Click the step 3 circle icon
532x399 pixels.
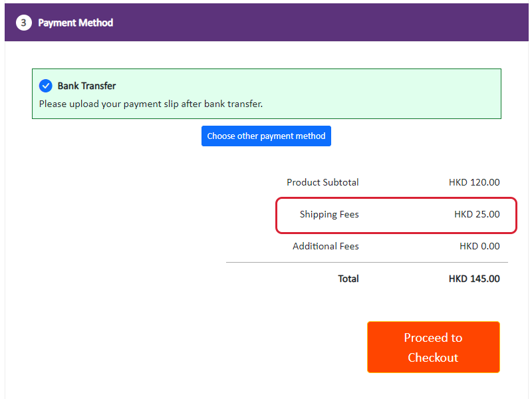click(24, 23)
